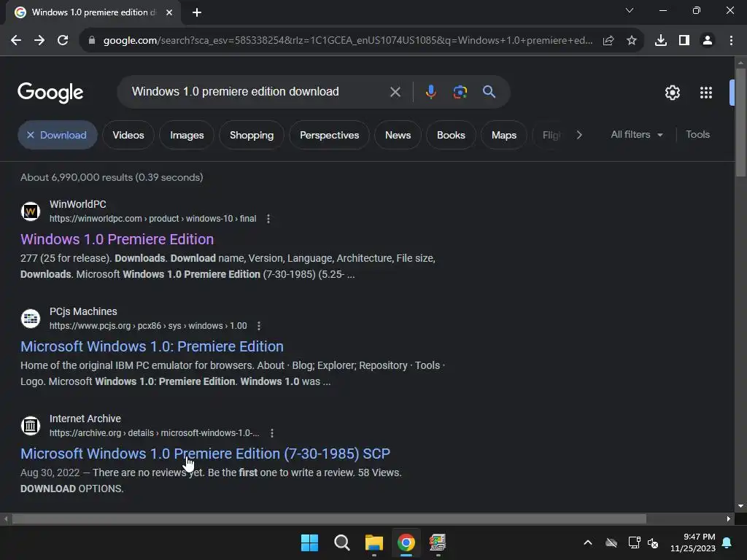Image resolution: width=747 pixels, height=560 pixels.
Task: View site information lock icon
Action: coord(92,41)
